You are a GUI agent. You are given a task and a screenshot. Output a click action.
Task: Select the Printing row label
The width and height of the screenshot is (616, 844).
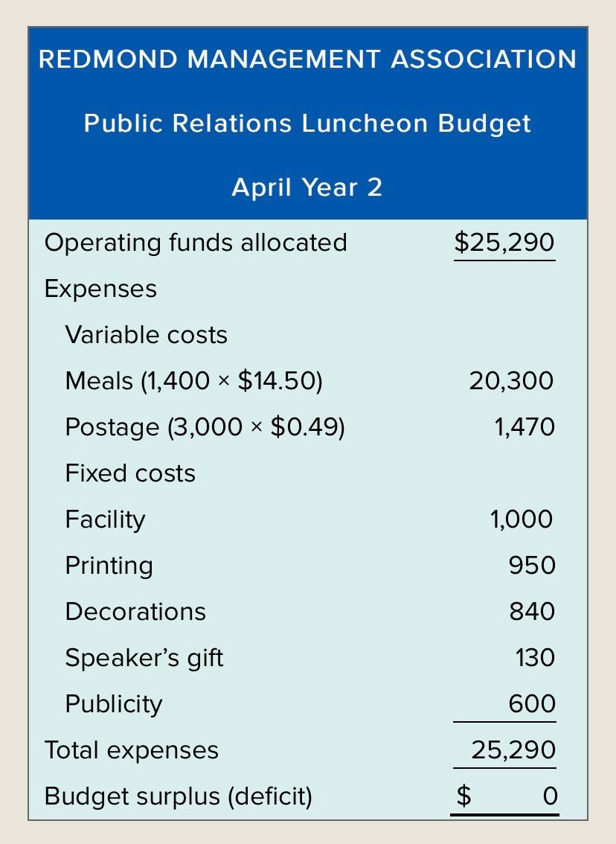[109, 566]
